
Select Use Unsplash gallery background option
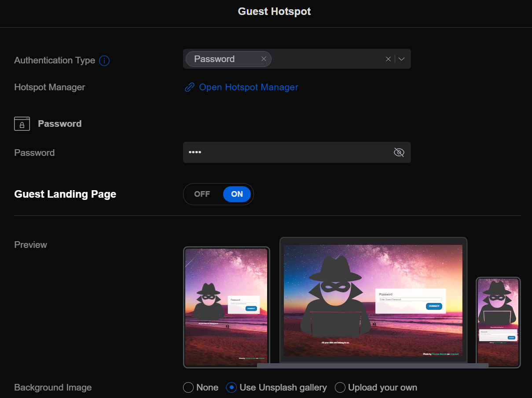[x=231, y=387]
